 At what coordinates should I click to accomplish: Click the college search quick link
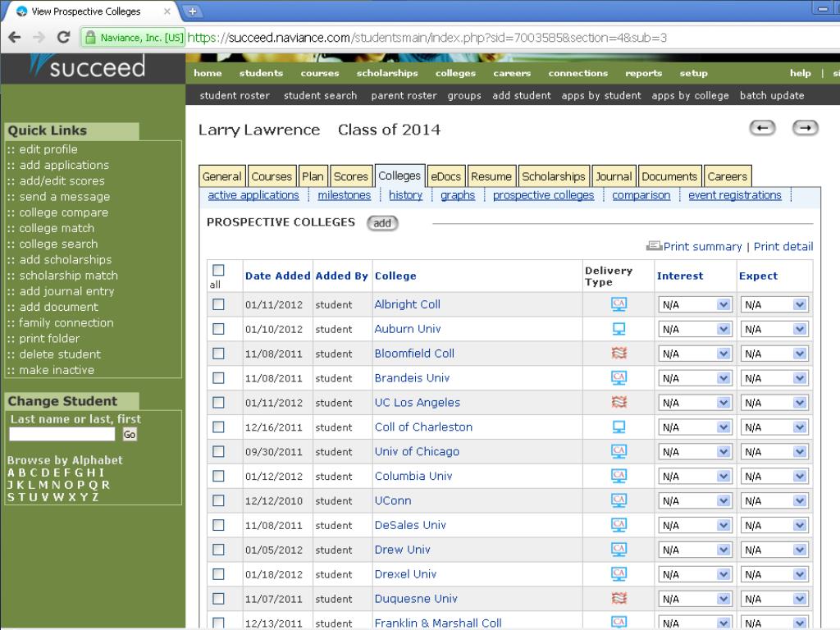[58, 244]
